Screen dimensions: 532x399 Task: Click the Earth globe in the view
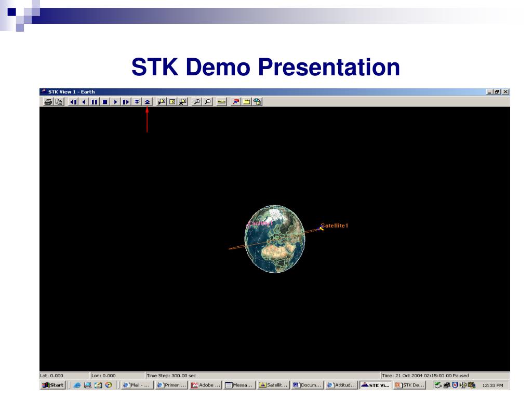(275, 238)
